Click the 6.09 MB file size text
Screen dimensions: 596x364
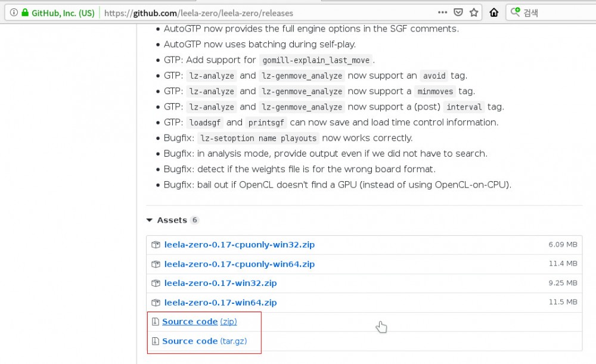(563, 245)
